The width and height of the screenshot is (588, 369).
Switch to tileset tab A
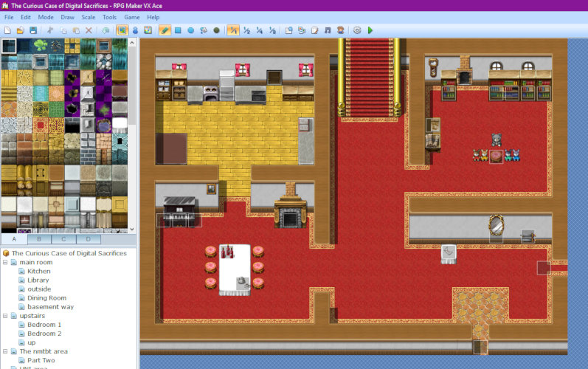click(x=14, y=239)
